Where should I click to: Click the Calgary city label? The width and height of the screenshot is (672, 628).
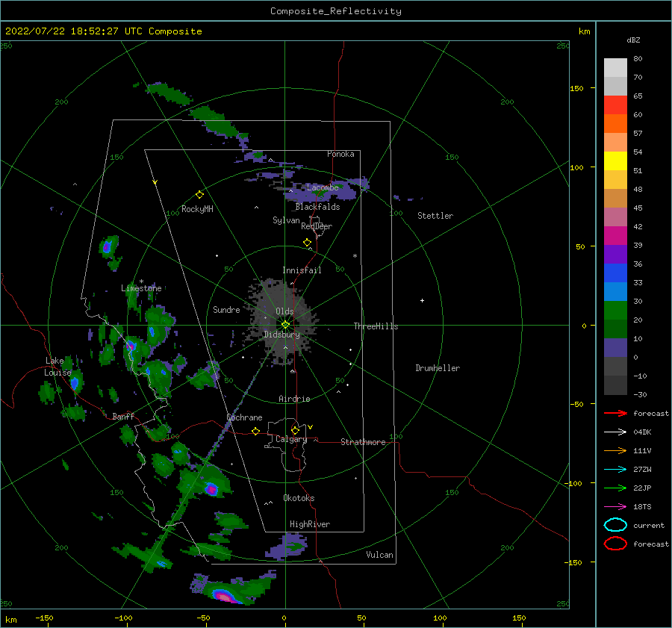pos(291,439)
